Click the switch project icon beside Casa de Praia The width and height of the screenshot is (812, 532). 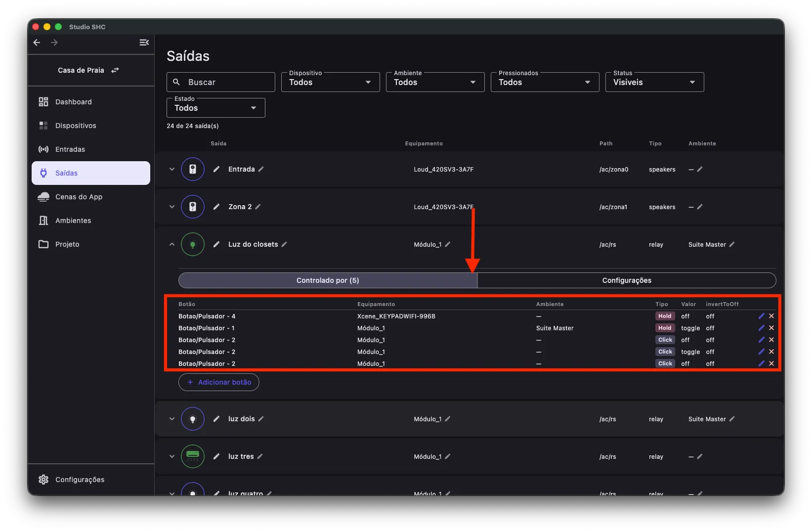coord(115,70)
